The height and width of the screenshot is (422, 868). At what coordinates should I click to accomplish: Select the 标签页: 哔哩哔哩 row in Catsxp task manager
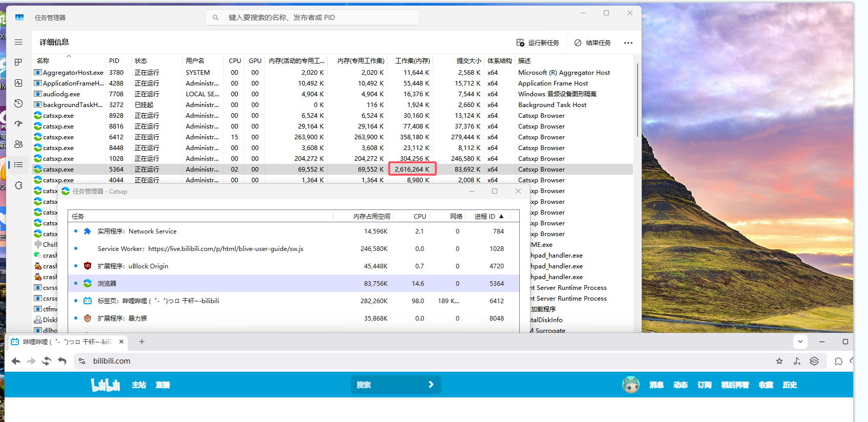pyautogui.click(x=293, y=301)
